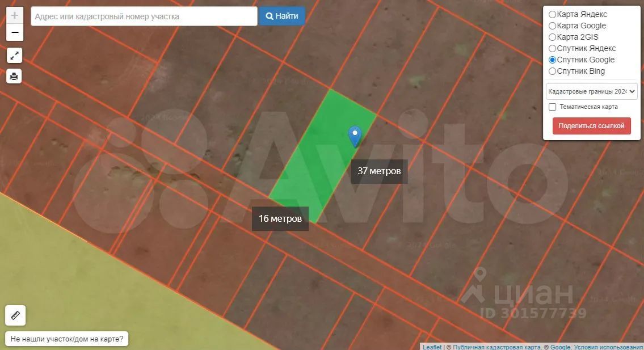This screenshot has width=644, height=350.
Task: Print the map with printer icon
Action: pyautogui.click(x=14, y=77)
